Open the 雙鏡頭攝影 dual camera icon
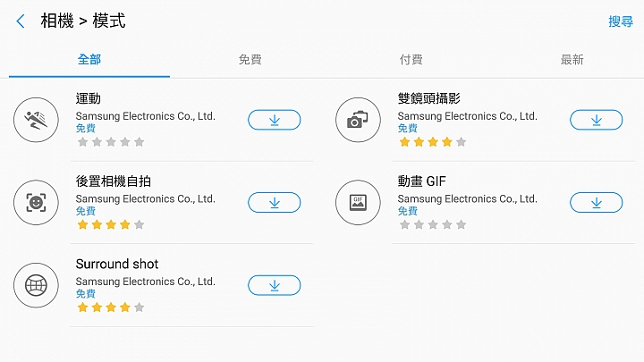The image size is (644, 362). click(x=358, y=120)
